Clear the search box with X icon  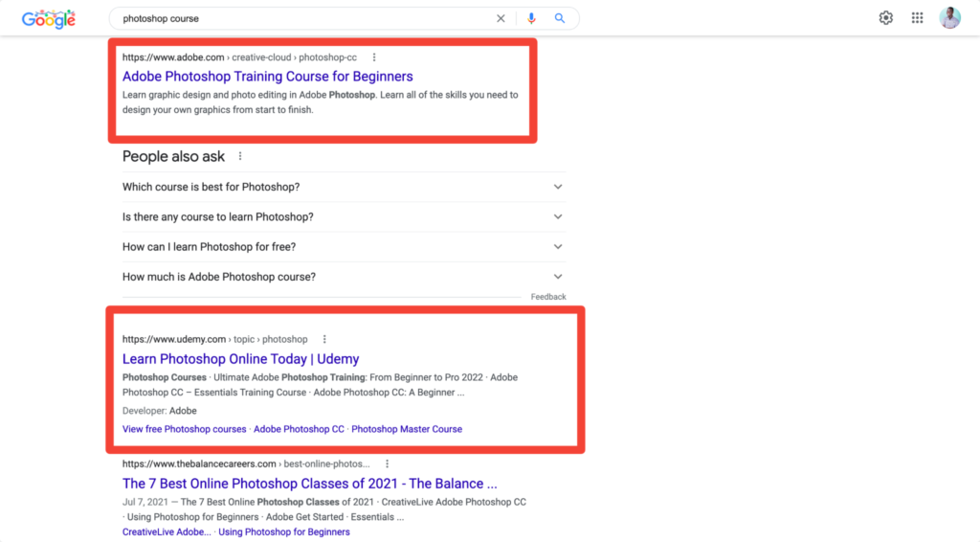click(501, 18)
